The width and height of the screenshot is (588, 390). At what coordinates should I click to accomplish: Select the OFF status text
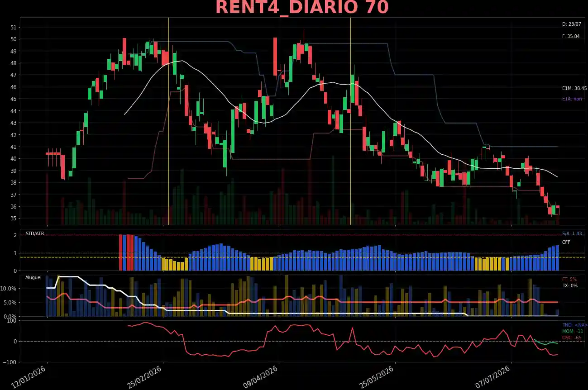(x=566, y=242)
